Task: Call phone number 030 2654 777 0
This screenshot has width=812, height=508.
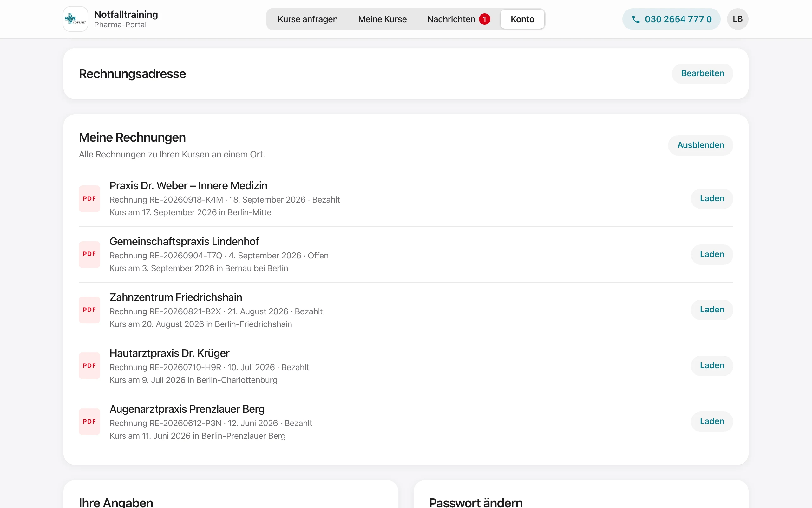Action: pyautogui.click(x=671, y=19)
